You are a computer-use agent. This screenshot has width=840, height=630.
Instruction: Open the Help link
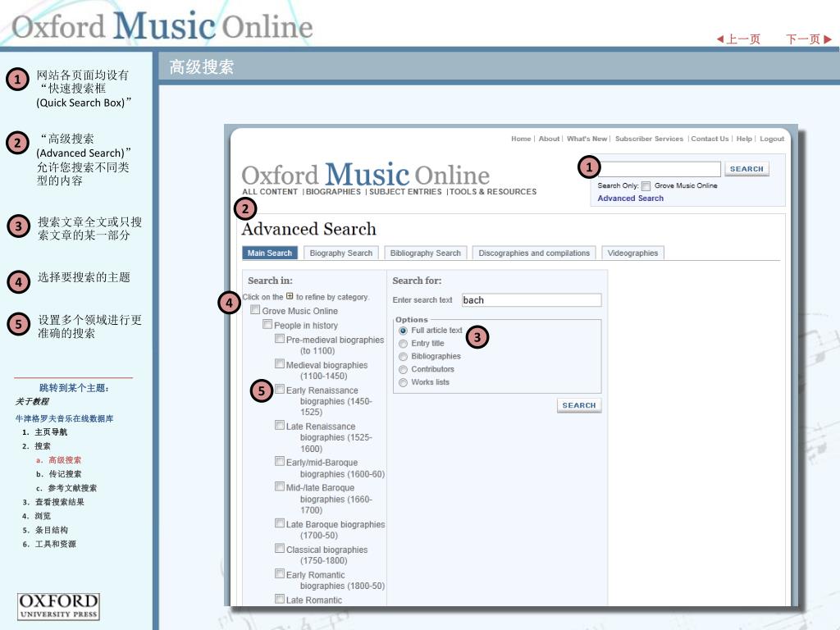(x=744, y=139)
